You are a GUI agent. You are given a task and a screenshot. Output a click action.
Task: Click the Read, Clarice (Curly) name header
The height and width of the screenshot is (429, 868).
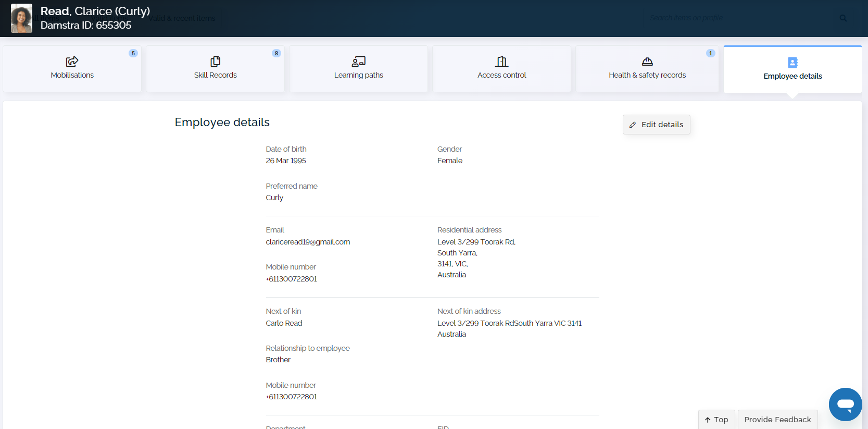pyautogui.click(x=95, y=11)
